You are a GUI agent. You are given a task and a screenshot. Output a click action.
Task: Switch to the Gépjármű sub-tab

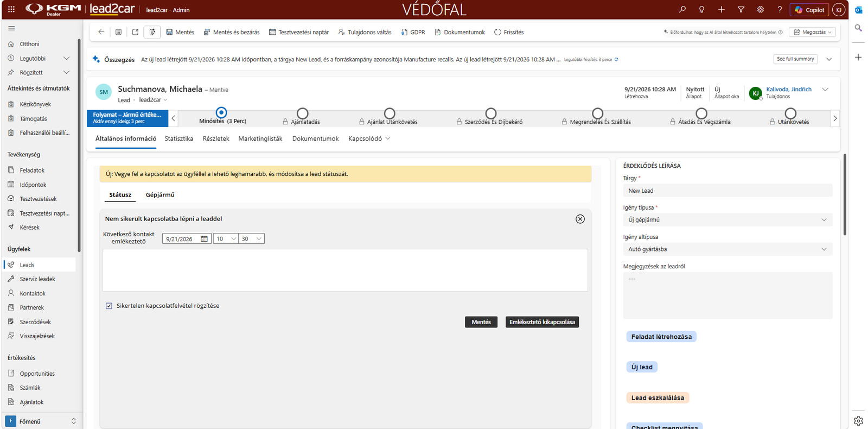click(x=160, y=195)
